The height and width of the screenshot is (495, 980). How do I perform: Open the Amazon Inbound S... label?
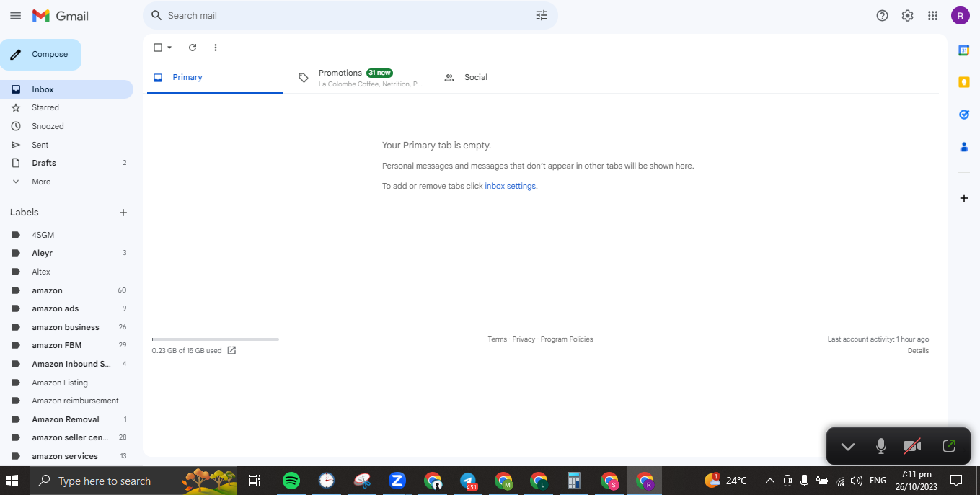[66, 364]
